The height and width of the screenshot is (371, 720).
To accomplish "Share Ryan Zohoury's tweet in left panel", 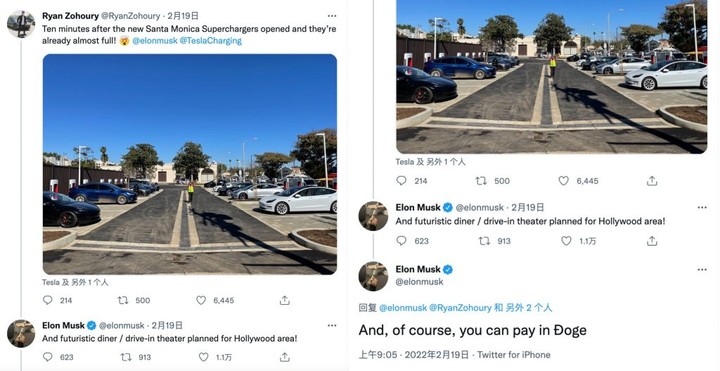I will coord(285,300).
